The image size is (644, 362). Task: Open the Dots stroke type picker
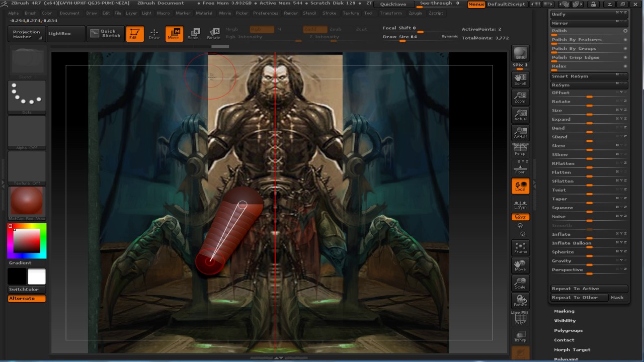point(27,97)
